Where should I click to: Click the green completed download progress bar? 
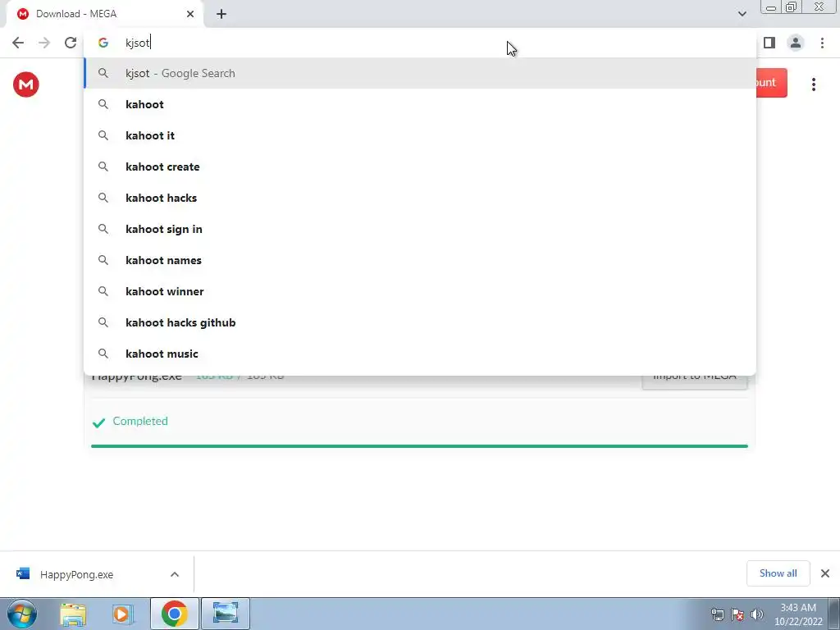click(419, 445)
